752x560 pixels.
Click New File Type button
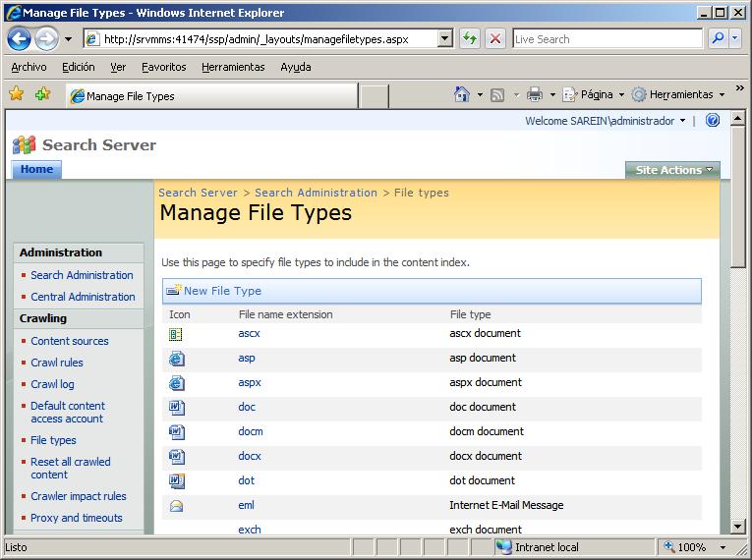pyautogui.click(x=214, y=291)
